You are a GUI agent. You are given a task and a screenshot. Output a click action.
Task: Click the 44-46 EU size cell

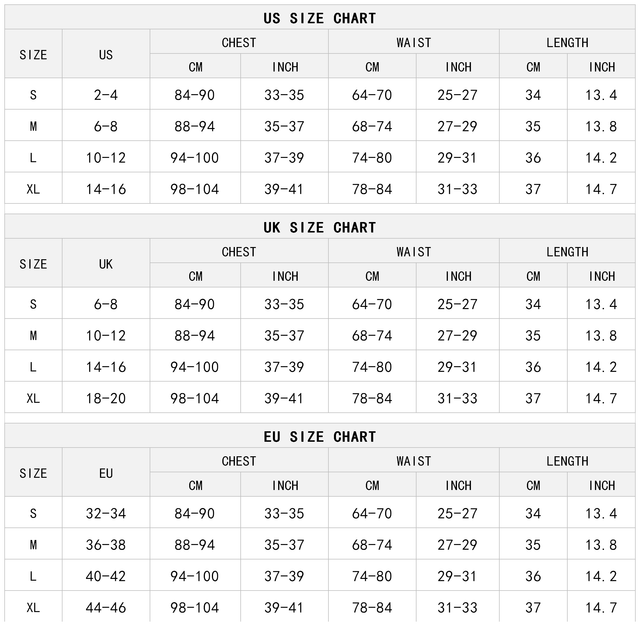(x=106, y=607)
